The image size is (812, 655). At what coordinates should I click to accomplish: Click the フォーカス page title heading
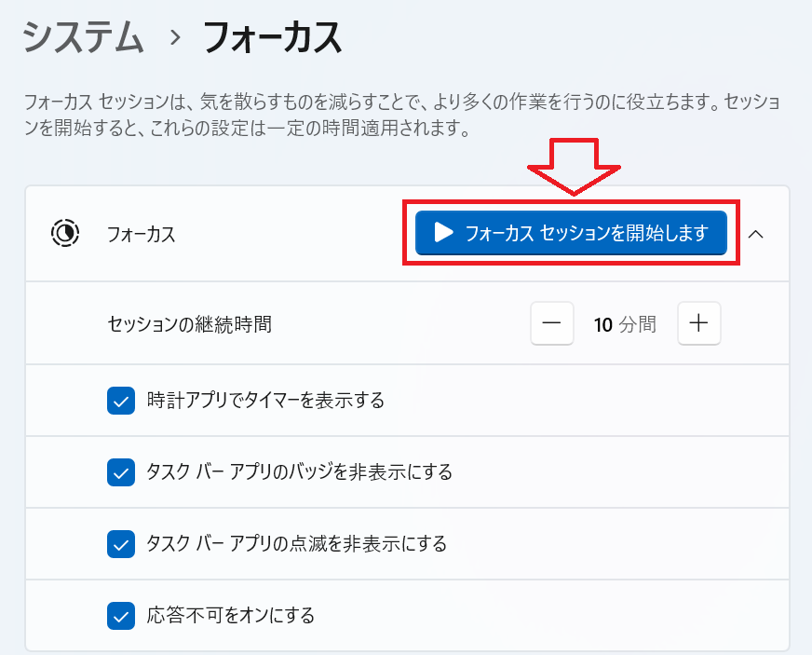[273, 37]
